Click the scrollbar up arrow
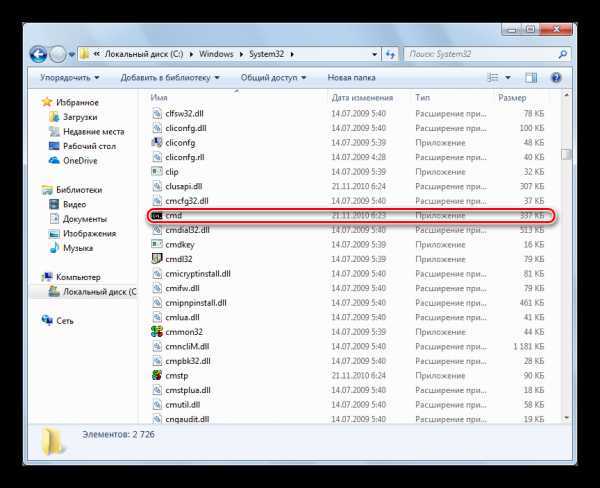The image size is (600, 488). coord(566,95)
